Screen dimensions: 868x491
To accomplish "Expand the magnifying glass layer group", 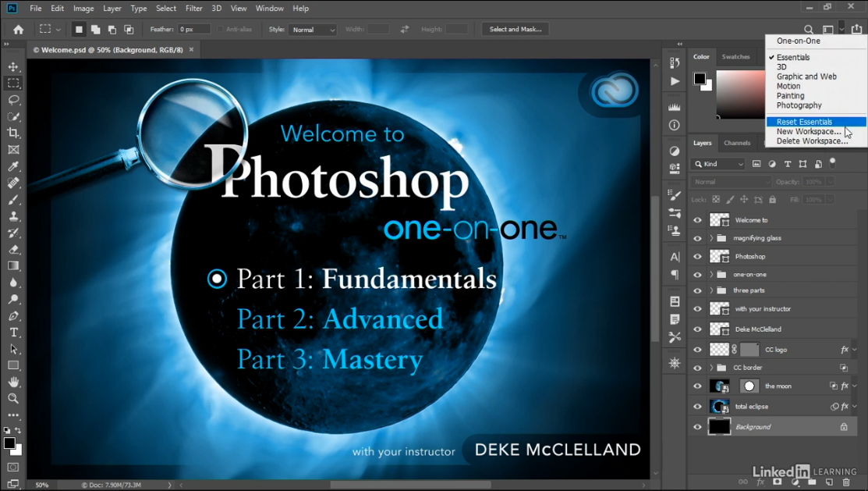I will pyautogui.click(x=711, y=238).
